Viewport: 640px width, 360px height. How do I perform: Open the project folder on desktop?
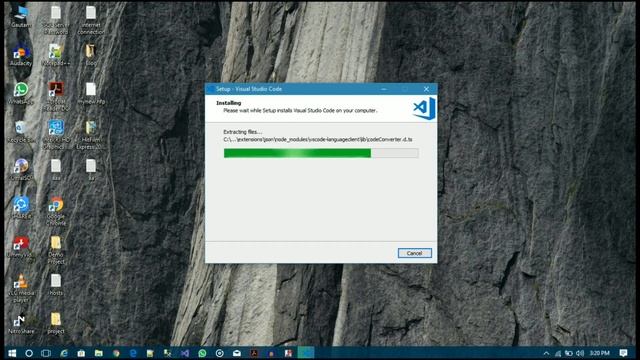[x=56, y=324]
